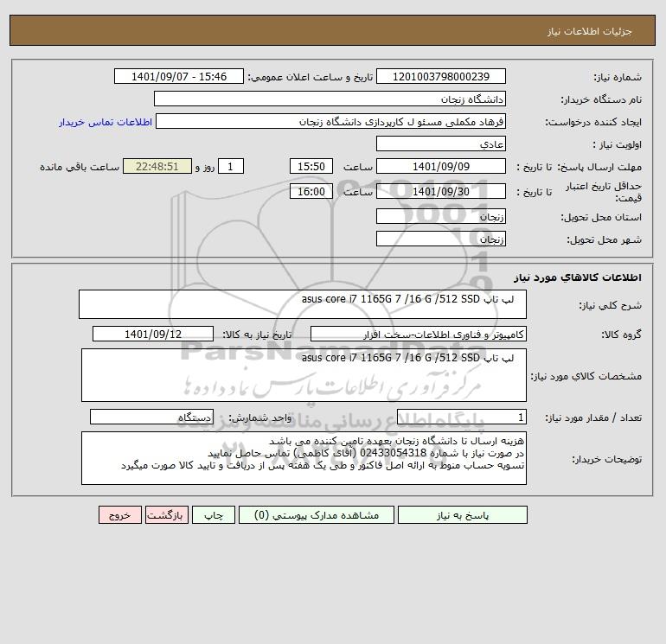This screenshot has height=644, width=666.
Task: Click the 'توضیحات خریدار:' label
Action: tap(607, 459)
